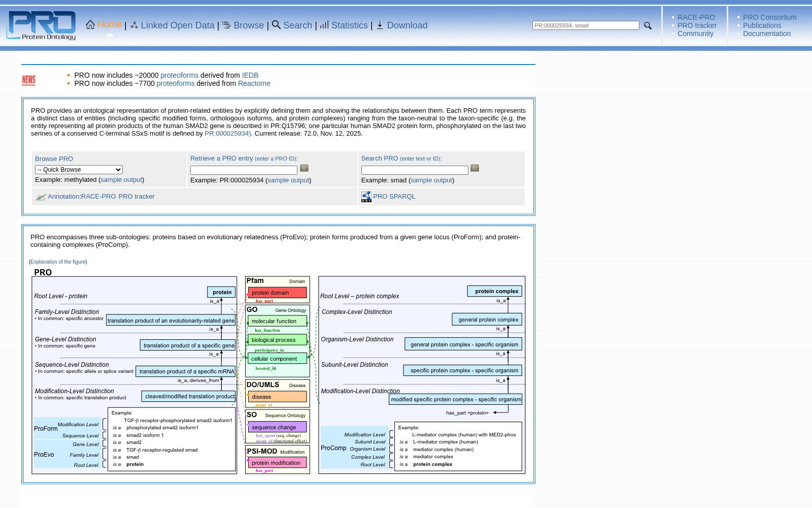Screen dimensions: 812x508
Task: Click the PRO Protein Ontology logo
Action: pyautogui.click(x=41, y=25)
